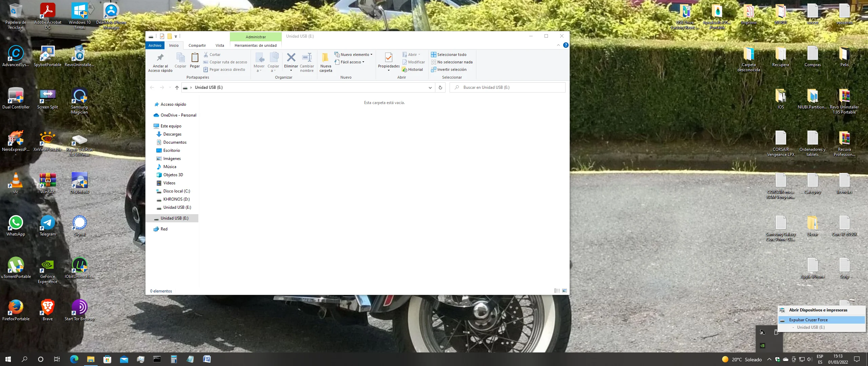Switch to details view toggle

(x=557, y=291)
